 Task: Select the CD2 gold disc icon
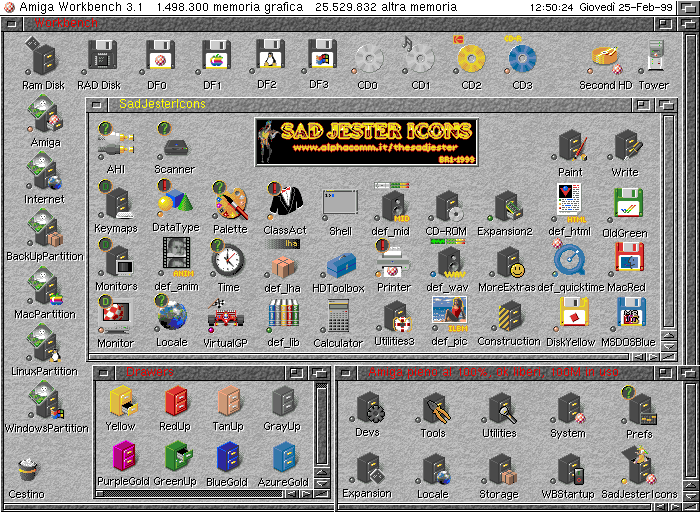470,59
